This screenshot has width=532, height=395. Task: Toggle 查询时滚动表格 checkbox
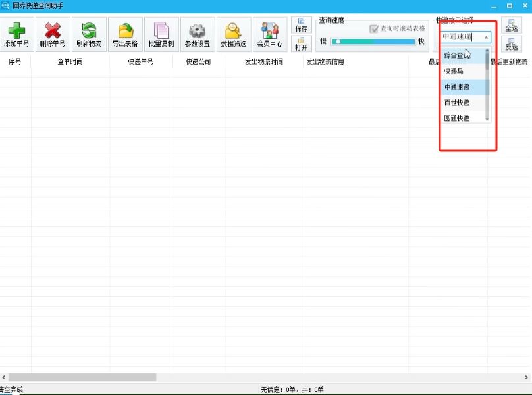373,29
